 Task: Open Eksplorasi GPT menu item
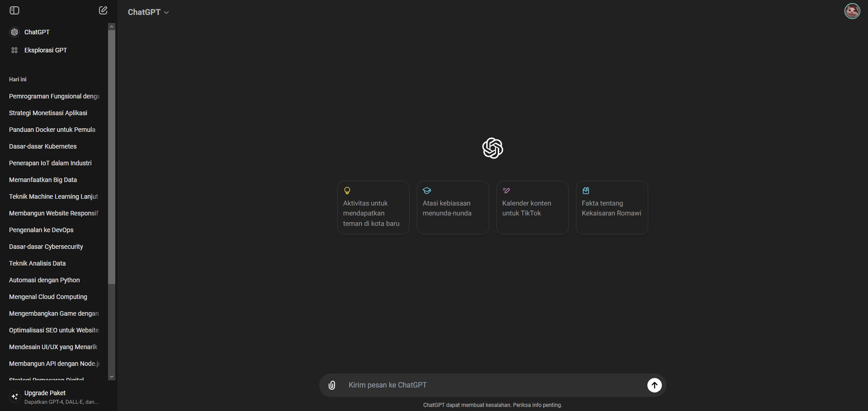tap(54, 50)
